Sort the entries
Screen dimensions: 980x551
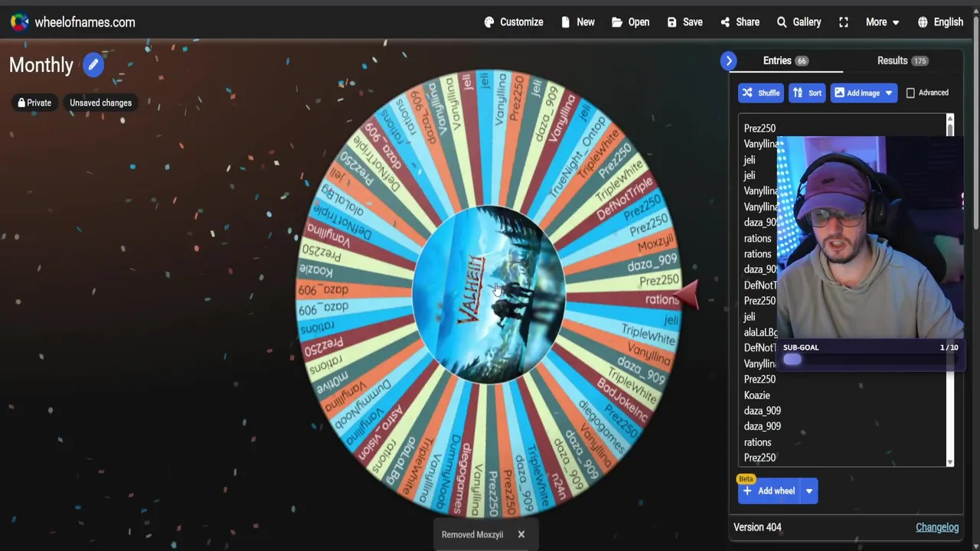click(x=807, y=93)
